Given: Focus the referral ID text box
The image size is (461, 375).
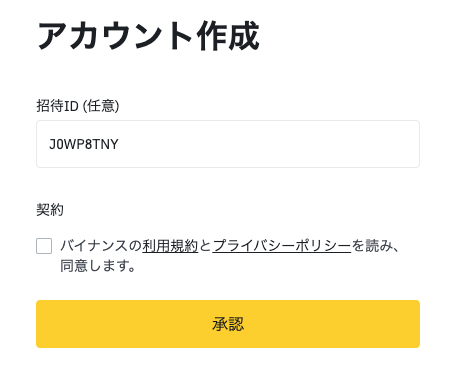Looking at the screenshot, I should 228,144.
